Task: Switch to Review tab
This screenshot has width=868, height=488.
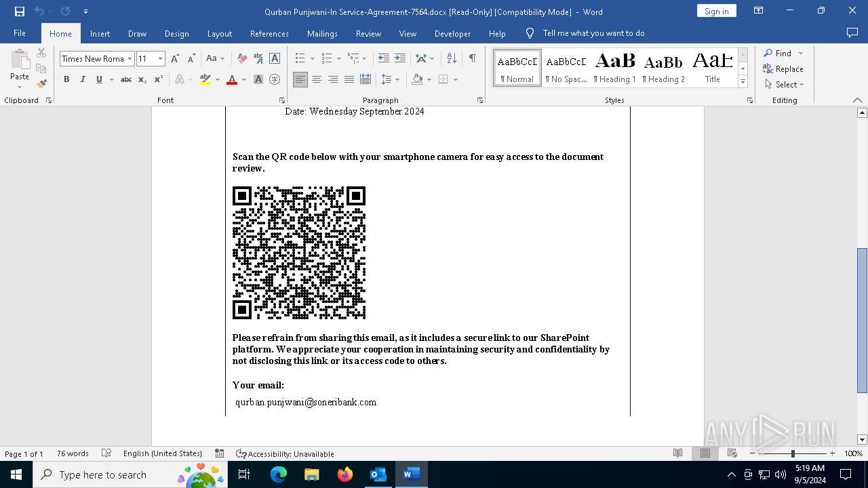Action: 368,33
